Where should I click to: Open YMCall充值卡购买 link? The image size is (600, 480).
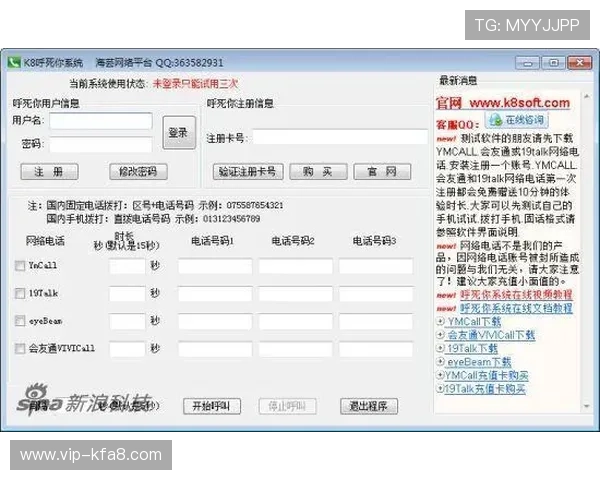[x=486, y=375]
